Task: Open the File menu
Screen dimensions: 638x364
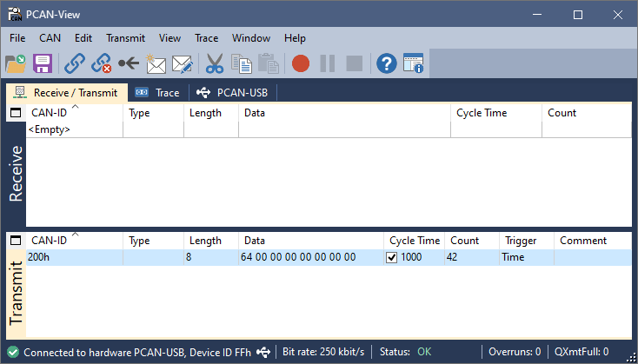Action: (x=17, y=38)
